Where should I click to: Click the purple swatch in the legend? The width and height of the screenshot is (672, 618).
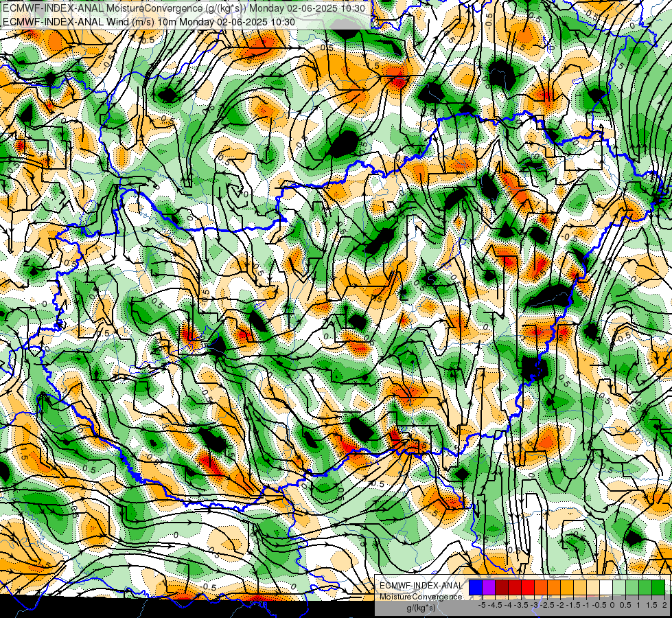(x=489, y=588)
